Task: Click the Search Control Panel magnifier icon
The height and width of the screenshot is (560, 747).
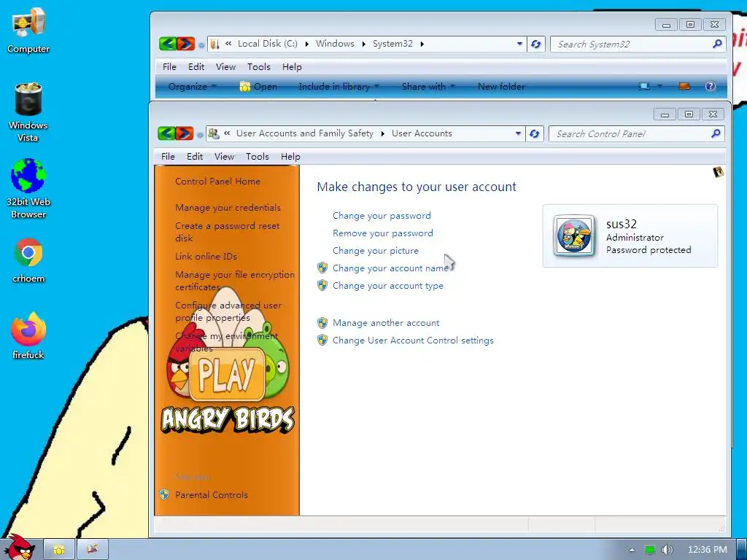Action: [x=716, y=134]
